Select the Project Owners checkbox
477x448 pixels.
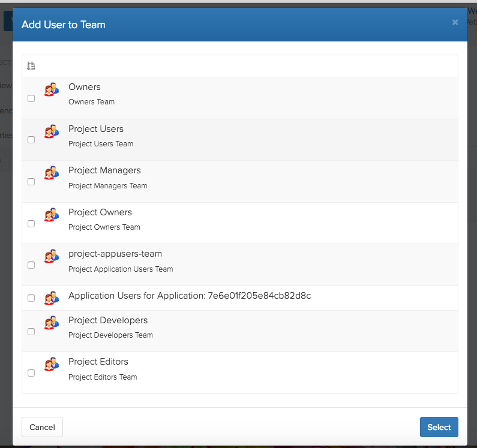coord(31,224)
